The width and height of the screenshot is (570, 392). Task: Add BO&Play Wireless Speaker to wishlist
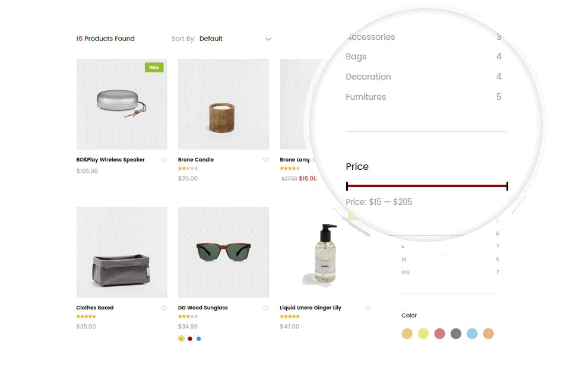[x=164, y=160]
